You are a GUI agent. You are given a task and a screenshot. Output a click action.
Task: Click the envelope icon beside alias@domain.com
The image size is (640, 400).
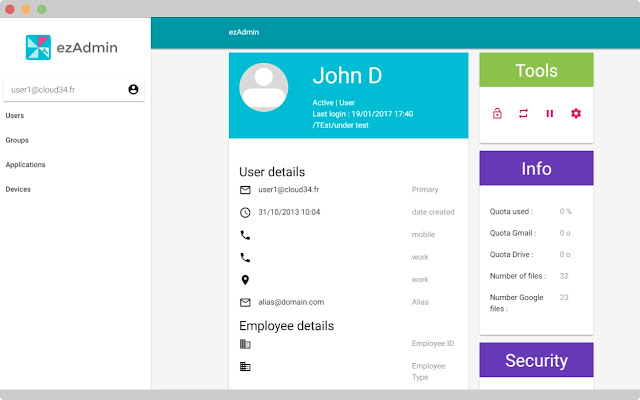coord(245,302)
